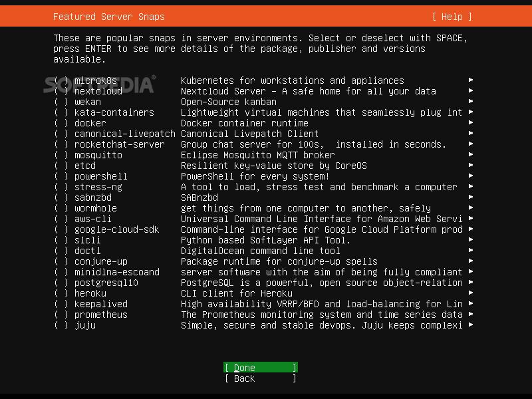Click the 'conjure-up' snap name
The width and height of the screenshot is (532, 399).
click(101, 261)
